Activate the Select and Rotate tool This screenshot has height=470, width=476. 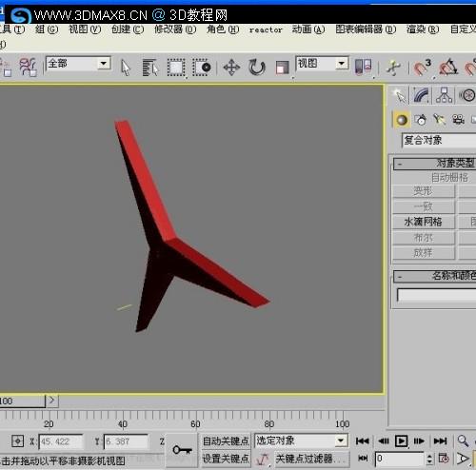(256, 68)
